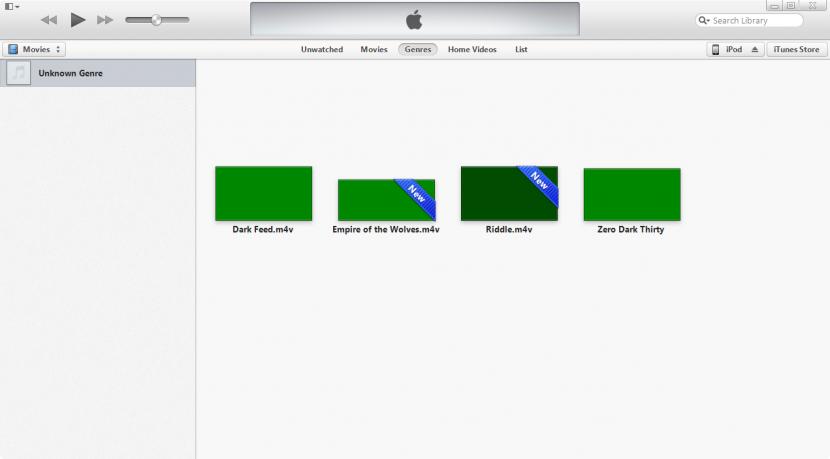This screenshot has width=830, height=459.
Task: Click the Empire of the Wolves.m4v title
Action: click(x=386, y=229)
